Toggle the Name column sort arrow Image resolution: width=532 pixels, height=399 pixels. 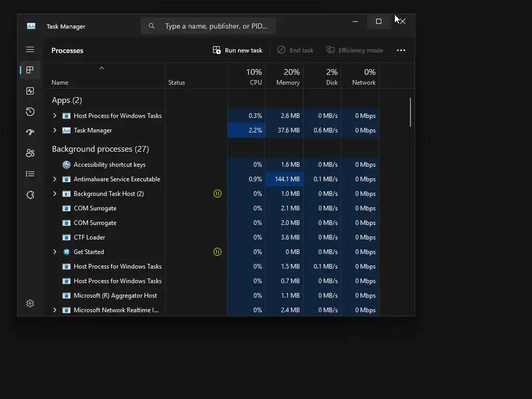click(x=101, y=68)
